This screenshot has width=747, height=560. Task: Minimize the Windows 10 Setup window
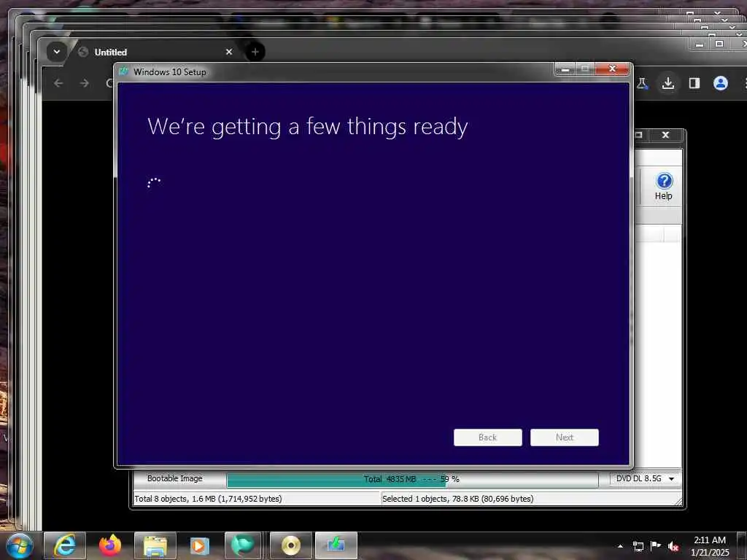coord(565,69)
